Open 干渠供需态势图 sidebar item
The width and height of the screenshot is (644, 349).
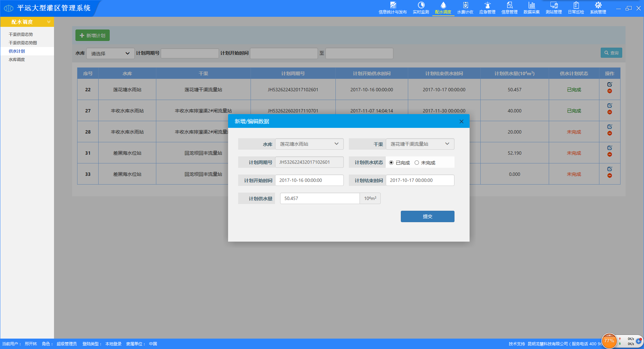(x=23, y=43)
